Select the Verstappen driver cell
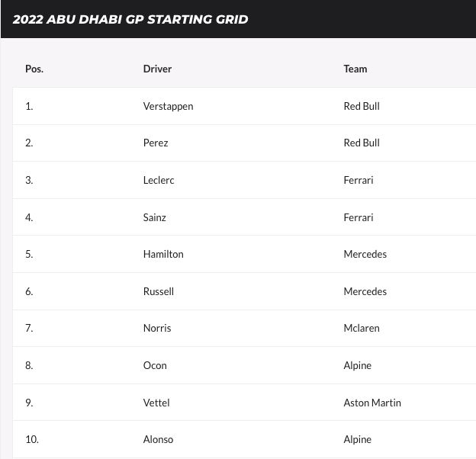Screen dimensions: 476x459 click(168, 106)
